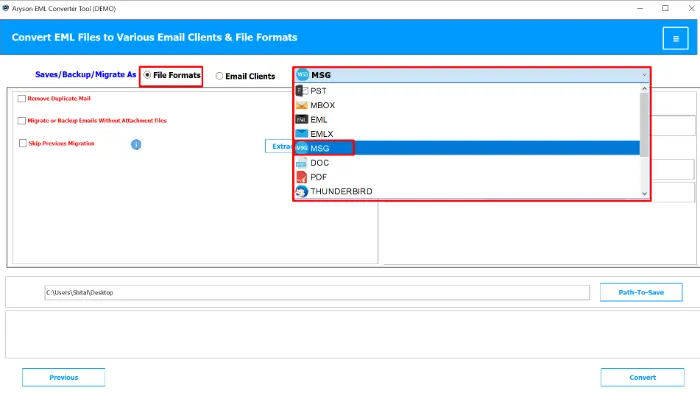The height and width of the screenshot is (396, 700).
Task: Collapse the MSG format dropdown arrow
Action: [x=644, y=75]
